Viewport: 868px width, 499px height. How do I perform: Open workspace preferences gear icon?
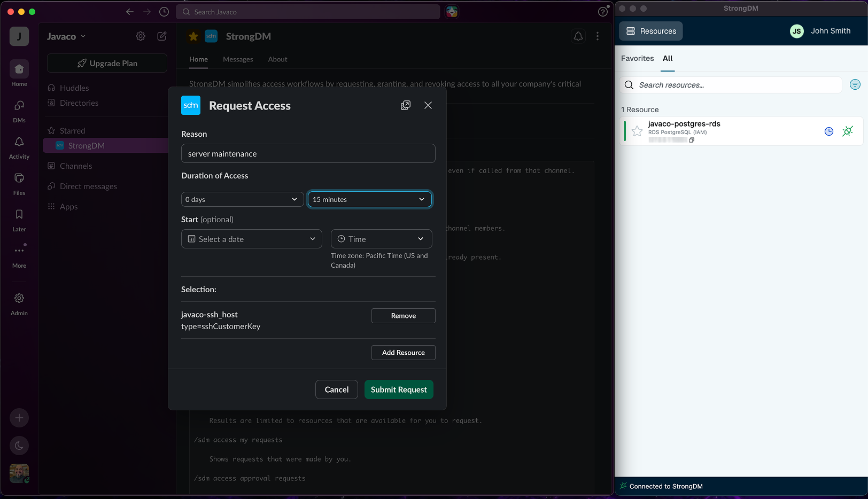(x=141, y=36)
